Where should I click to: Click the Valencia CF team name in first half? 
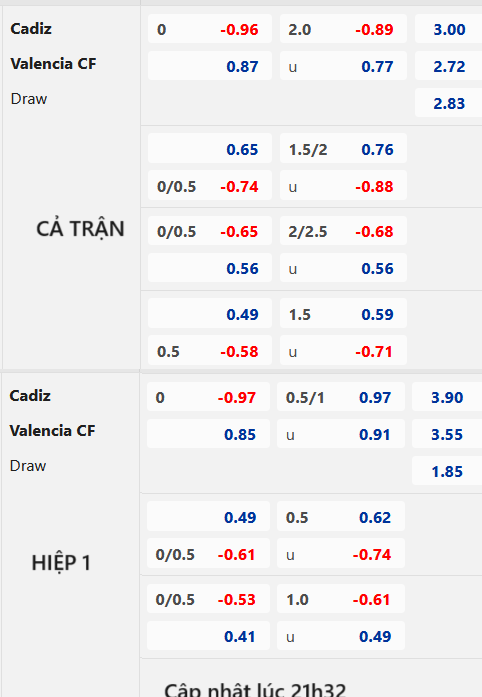click(x=52, y=430)
